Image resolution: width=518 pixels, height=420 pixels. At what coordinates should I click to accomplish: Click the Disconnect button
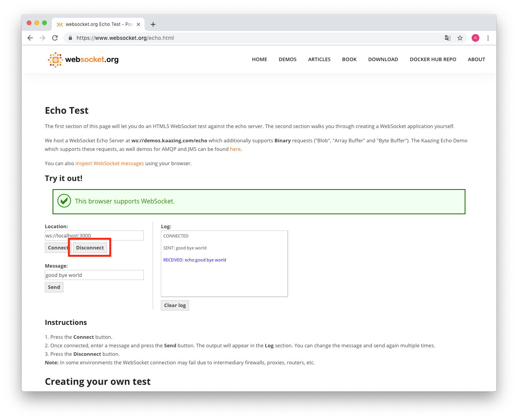pyautogui.click(x=90, y=248)
